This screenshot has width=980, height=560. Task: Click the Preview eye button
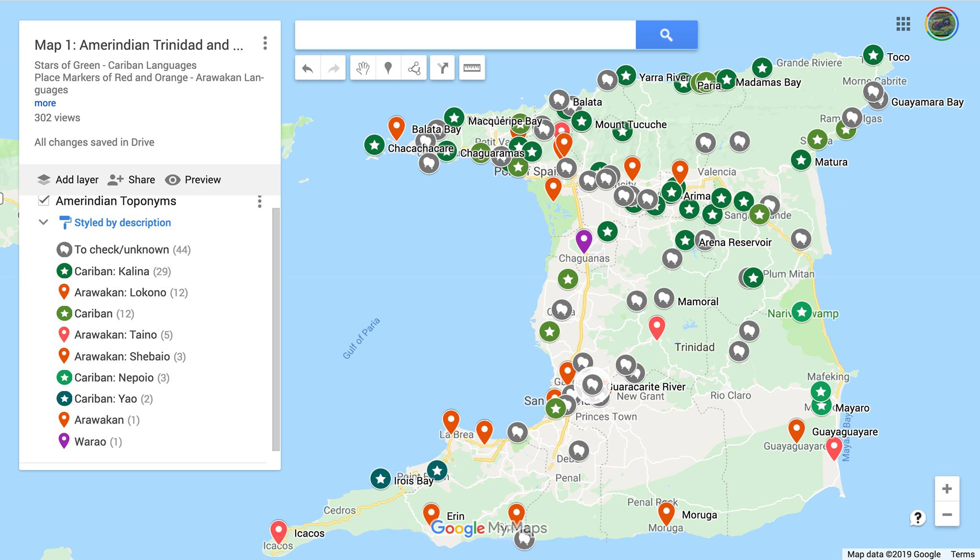(193, 179)
